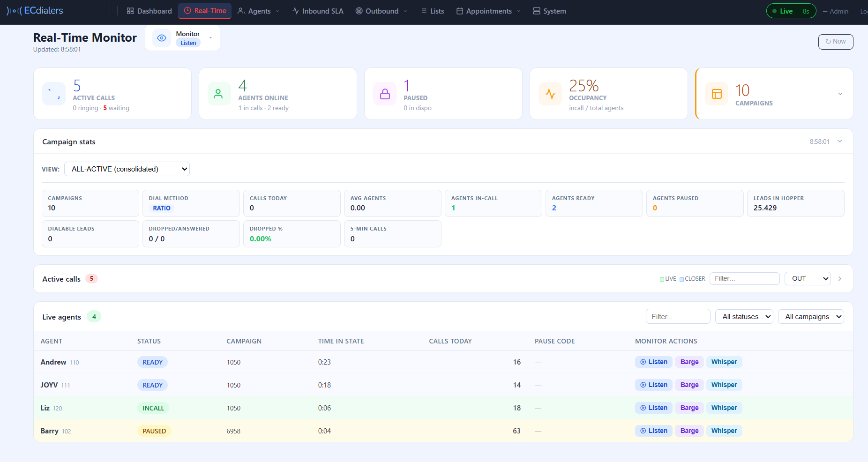This screenshot has width=868, height=462.
Task: Click the Dropped % value 0.00%
Action: (x=261, y=239)
